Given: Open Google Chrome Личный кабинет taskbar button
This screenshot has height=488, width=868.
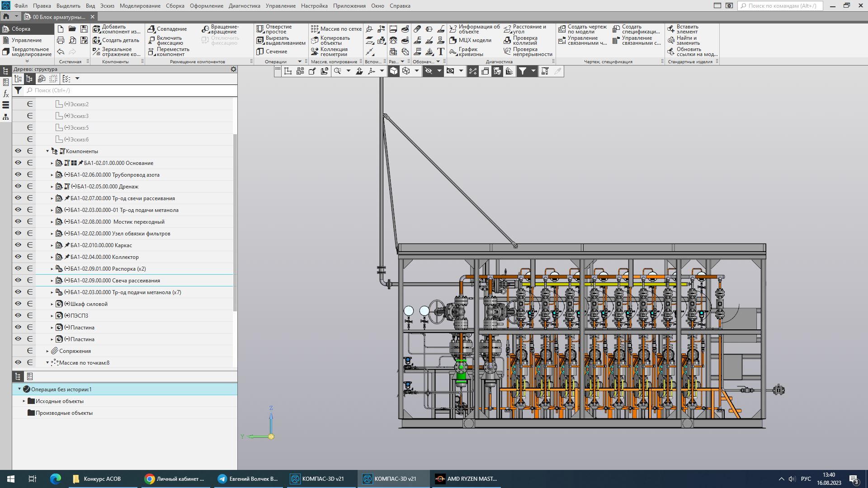Looking at the screenshot, I should coord(175,479).
